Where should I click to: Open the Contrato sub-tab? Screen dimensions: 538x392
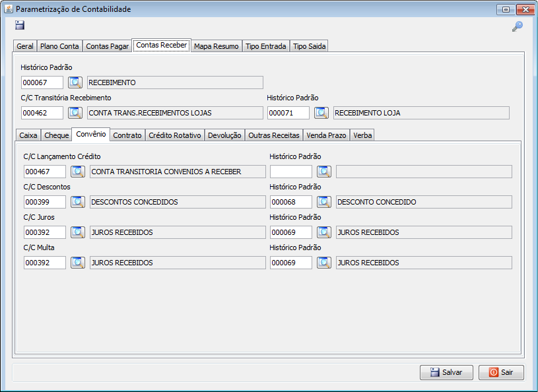127,135
